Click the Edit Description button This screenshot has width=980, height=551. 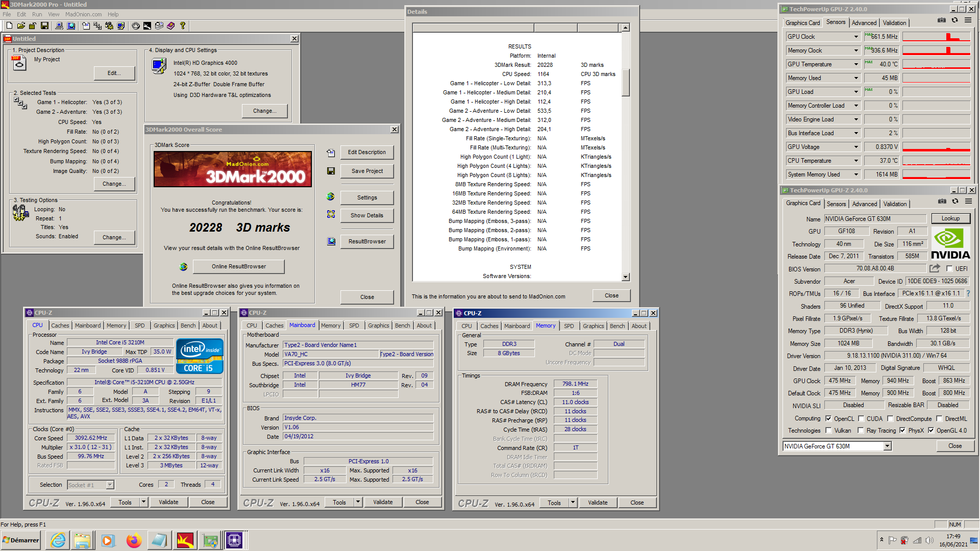[x=367, y=152]
